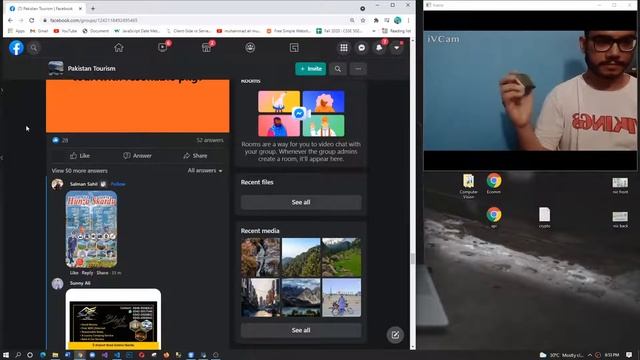The height and width of the screenshot is (360, 640).
Task: Open Salman Sahil's Hunza Skardu flyer image
Action: click(91, 229)
